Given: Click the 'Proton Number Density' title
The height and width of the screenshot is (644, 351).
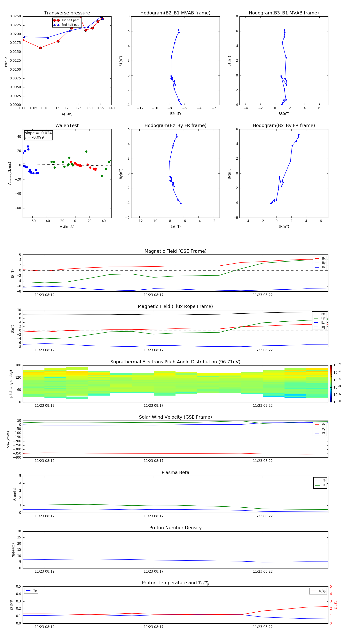Looking at the screenshot, I should 175,528.
